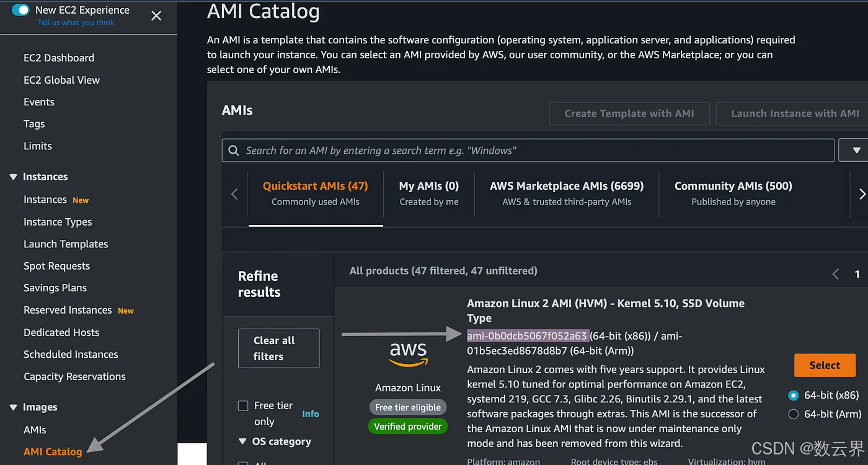Select results page 1
The width and height of the screenshot is (868, 465).
tap(857, 273)
